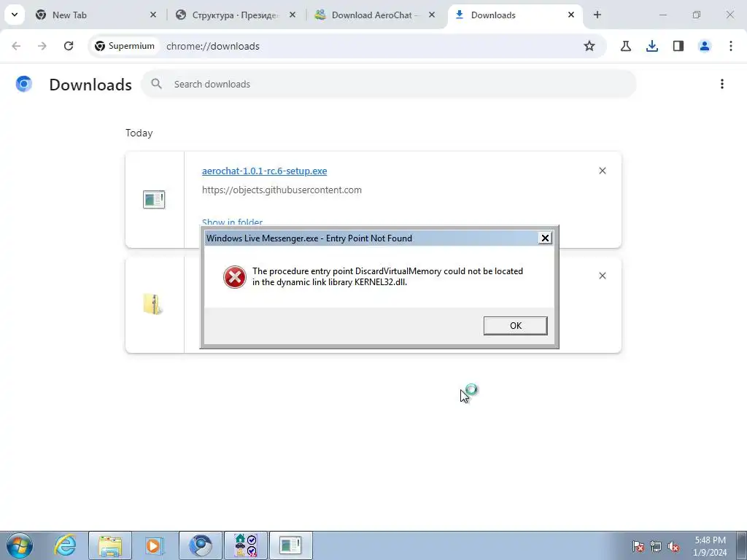Open the Windows Start menu
The height and width of the screenshot is (560, 747).
[x=20, y=545]
